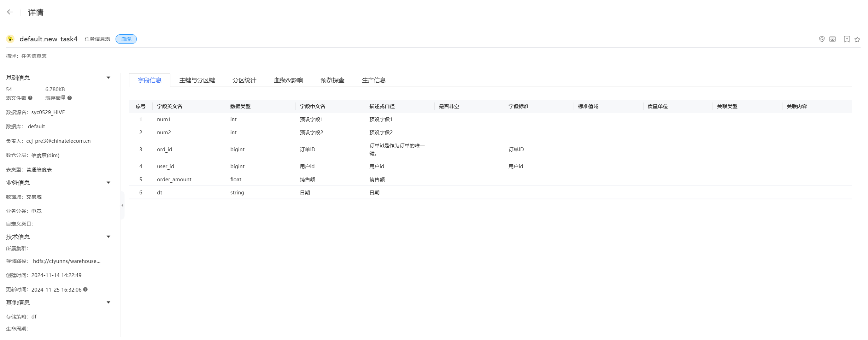Click the bookmark-plus icon
This screenshot has height=340, width=868.
coord(847,39)
